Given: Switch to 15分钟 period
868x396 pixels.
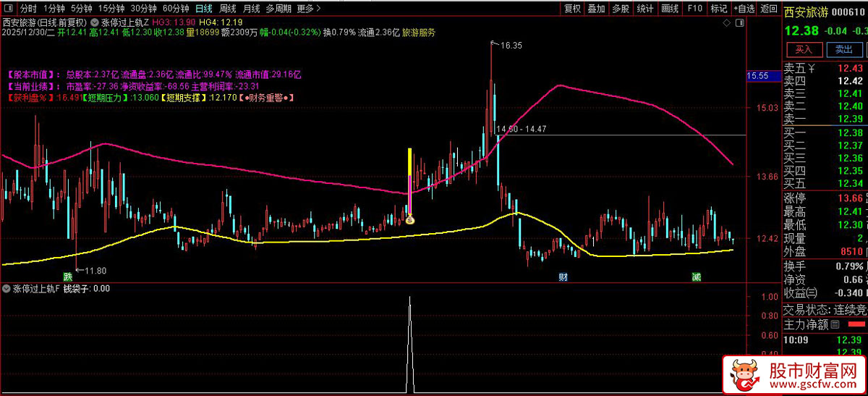Looking at the screenshot, I should 111,9.
